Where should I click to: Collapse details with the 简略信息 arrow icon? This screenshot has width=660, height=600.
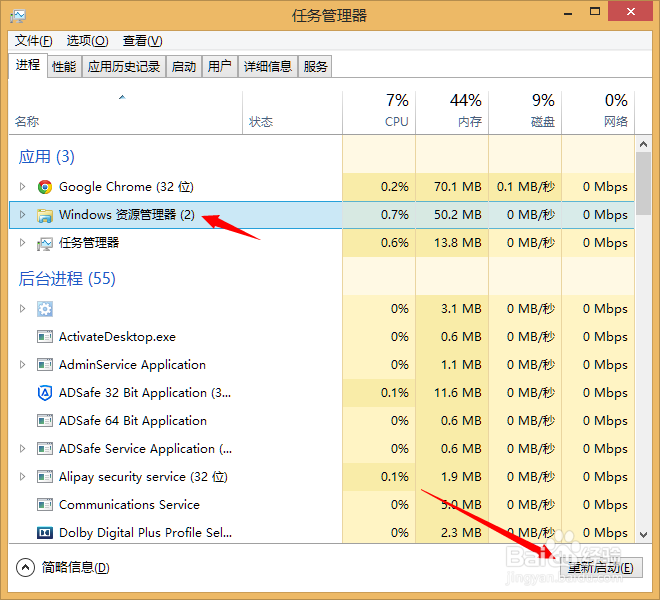point(25,567)
